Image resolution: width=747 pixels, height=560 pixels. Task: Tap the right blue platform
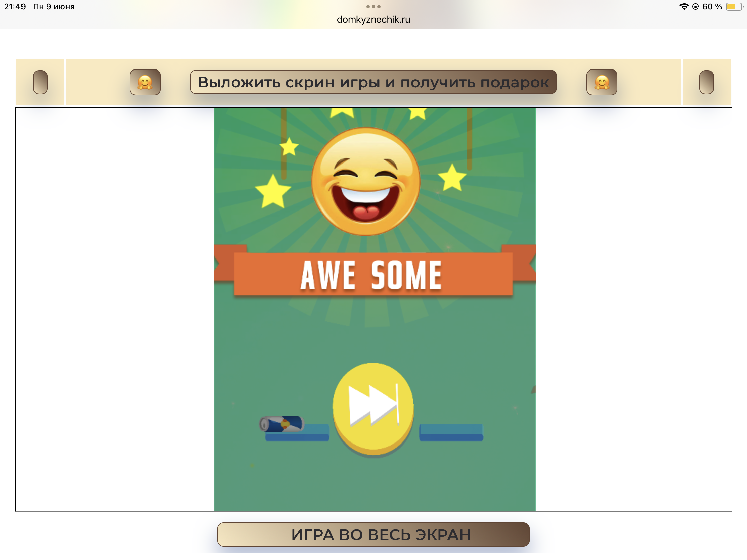(451, 432)
